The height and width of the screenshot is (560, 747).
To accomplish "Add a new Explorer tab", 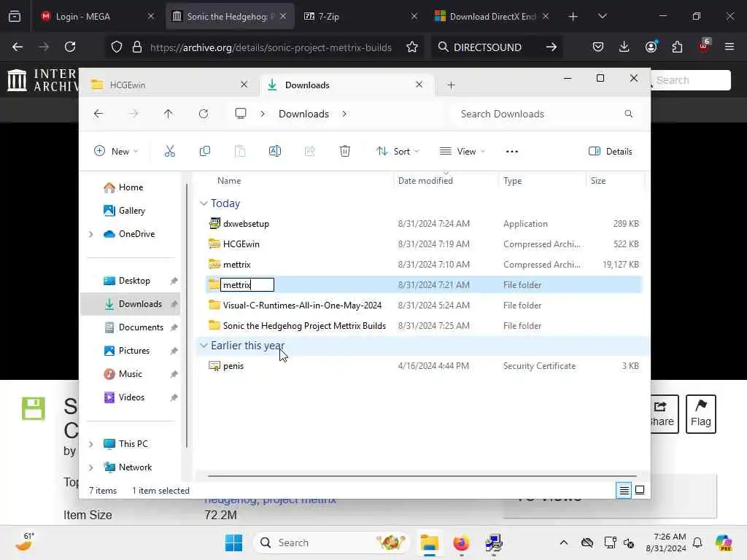I will 451,85.
